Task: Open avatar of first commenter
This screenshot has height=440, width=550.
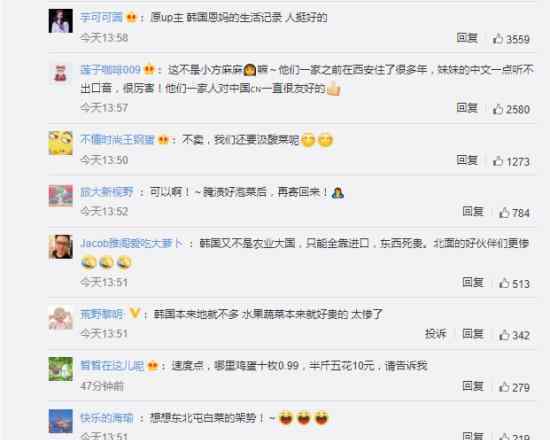Action: coord(61,21)
